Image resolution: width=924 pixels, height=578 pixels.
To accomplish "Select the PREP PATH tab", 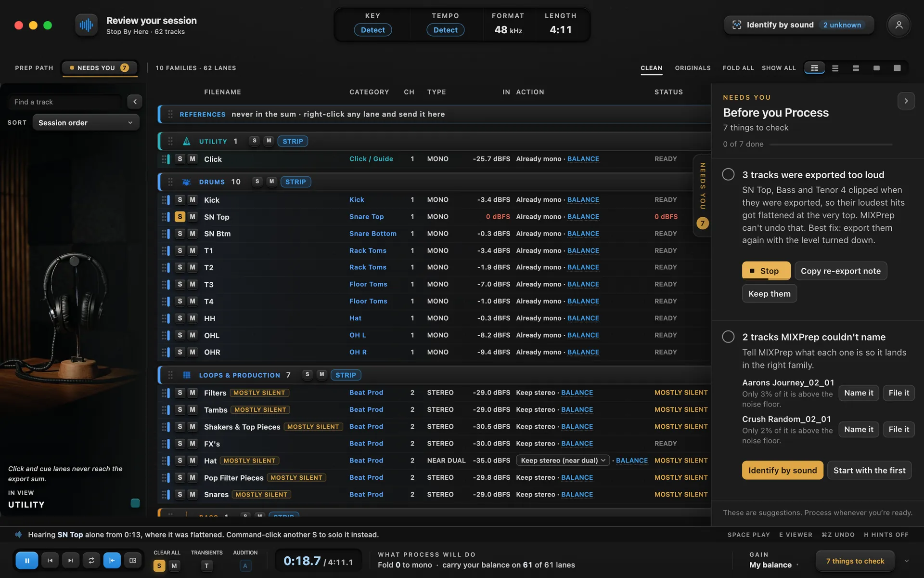I will 34,68.
